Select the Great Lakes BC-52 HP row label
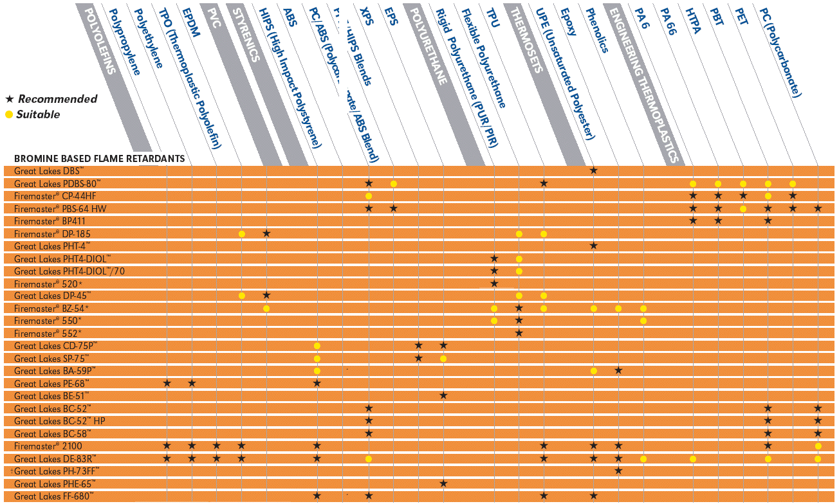 [x=59, y=421]
